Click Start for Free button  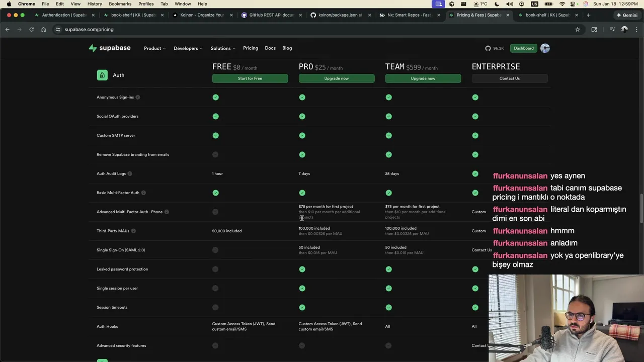click(x=250, y=78)
